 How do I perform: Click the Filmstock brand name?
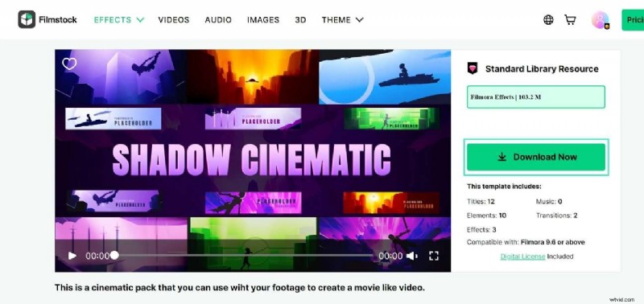(58, 19)
